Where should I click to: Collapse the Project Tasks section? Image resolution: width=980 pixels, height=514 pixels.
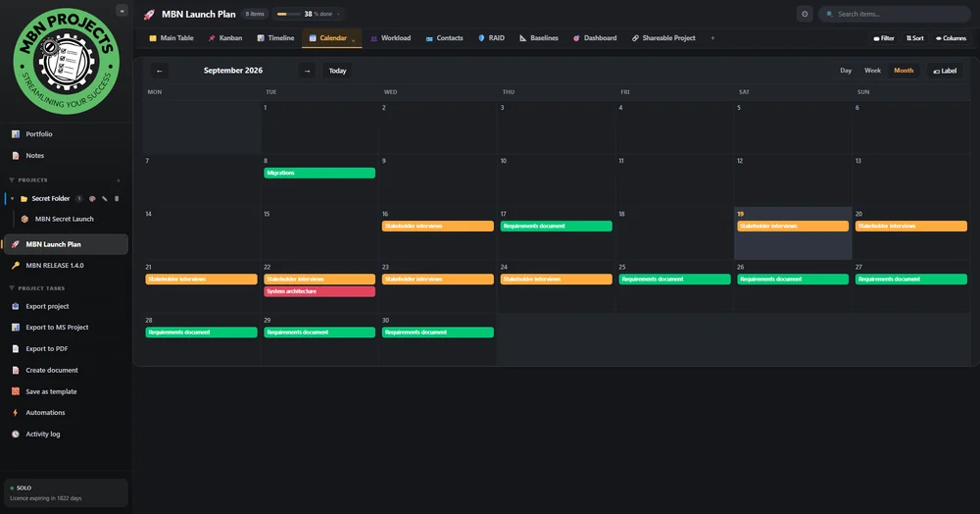11,288
